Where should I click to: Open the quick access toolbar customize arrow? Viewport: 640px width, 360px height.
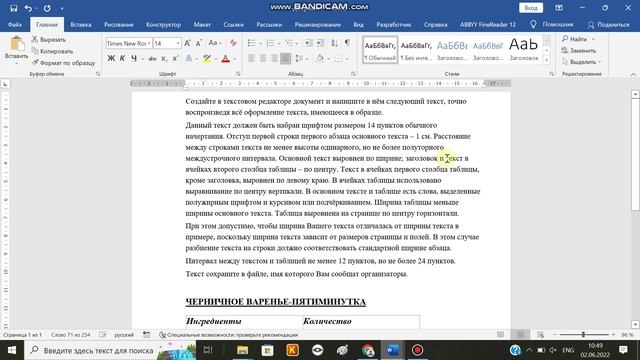62,8
